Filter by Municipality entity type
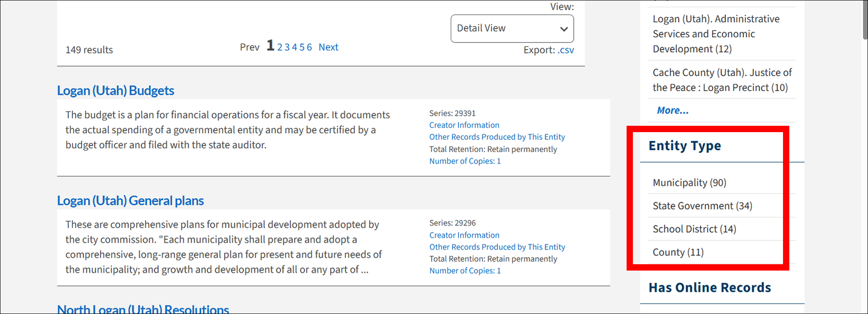This screenshot has width=868, height=314. (x=689, y=183)
